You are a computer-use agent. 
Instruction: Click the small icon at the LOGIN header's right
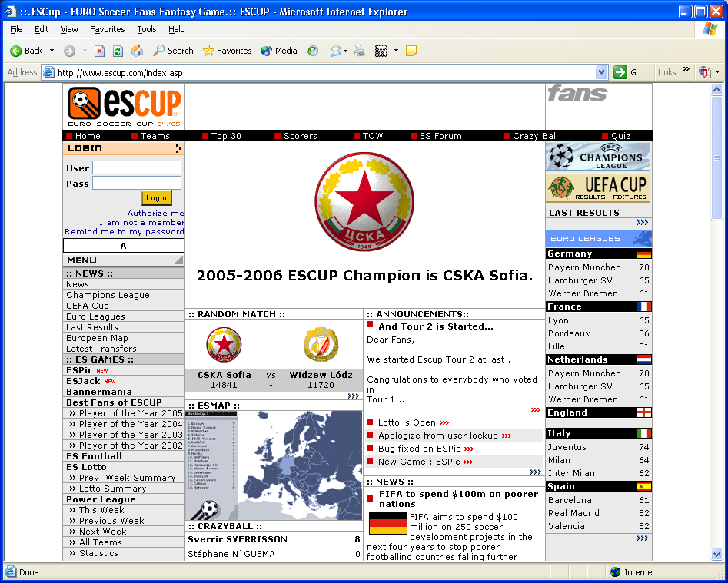(179, 148)
